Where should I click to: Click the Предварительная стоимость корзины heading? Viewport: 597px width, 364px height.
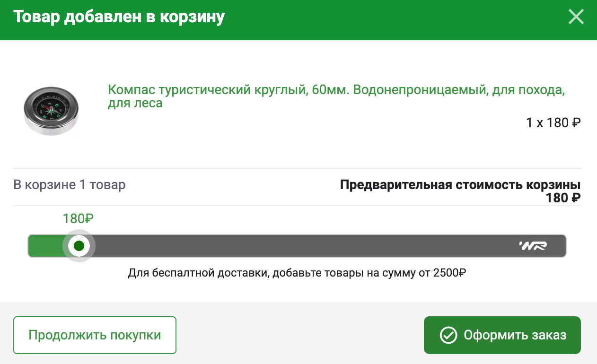(x=460, y=184)
